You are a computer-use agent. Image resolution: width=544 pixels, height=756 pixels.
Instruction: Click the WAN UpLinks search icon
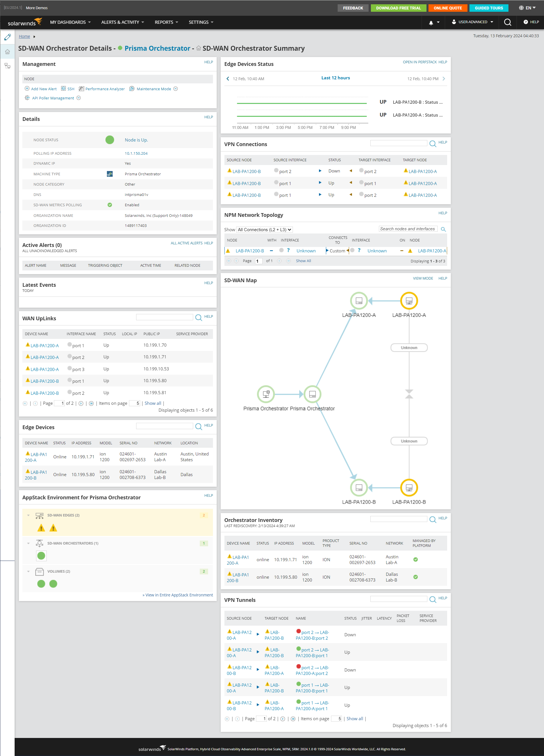(198, 318)
